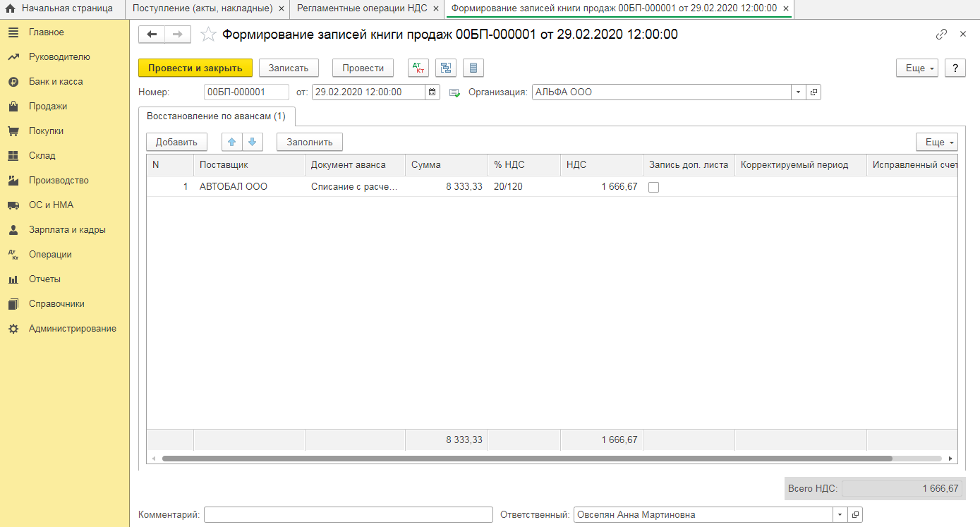Open calendar picker next to date field
The image size is (980, 527).
432,92
